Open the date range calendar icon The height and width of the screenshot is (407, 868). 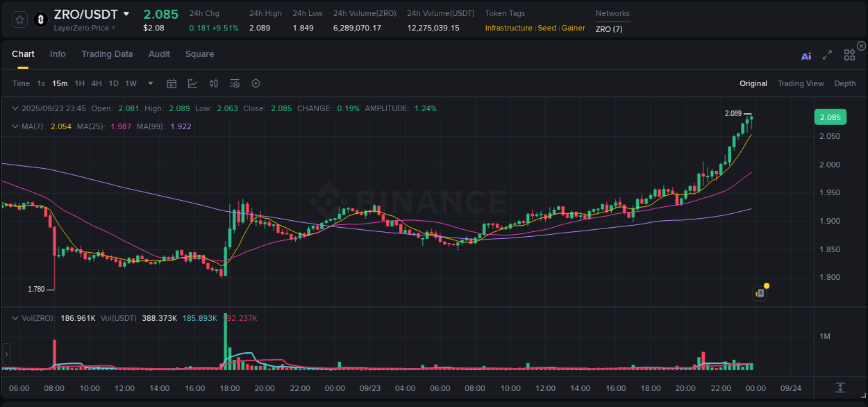pyautogui.click(x=172, y=83)
